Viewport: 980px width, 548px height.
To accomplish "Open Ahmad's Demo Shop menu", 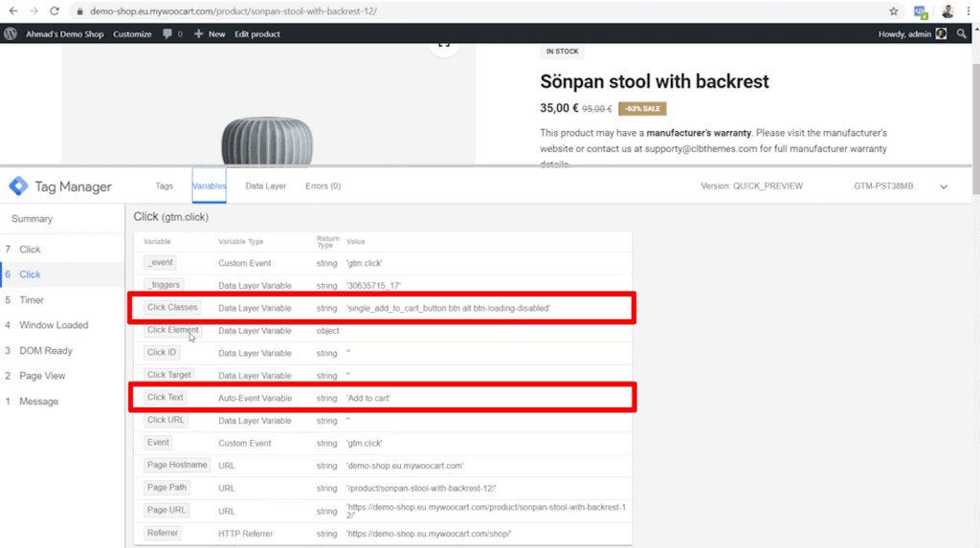I will [x=64, y=33].
